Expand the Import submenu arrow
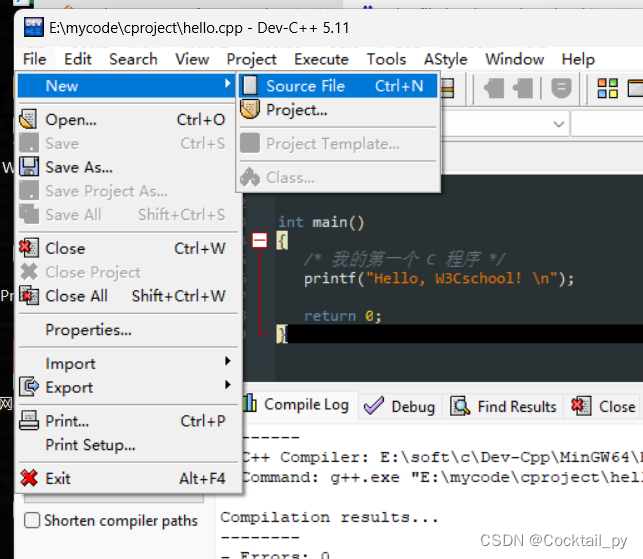Screen dimensions: 643x559 [228, 361]
